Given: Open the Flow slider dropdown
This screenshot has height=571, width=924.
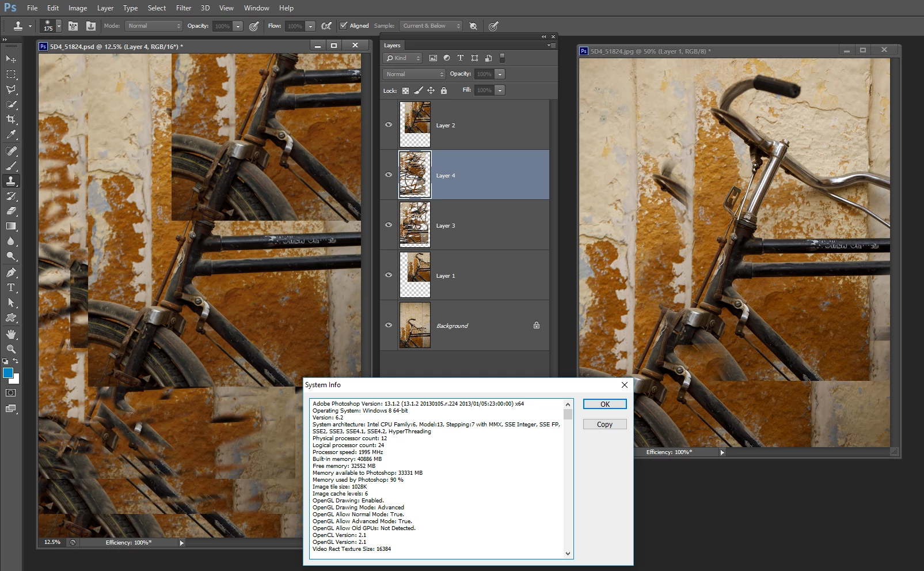Looking at the screenshot, I should 310,26.
